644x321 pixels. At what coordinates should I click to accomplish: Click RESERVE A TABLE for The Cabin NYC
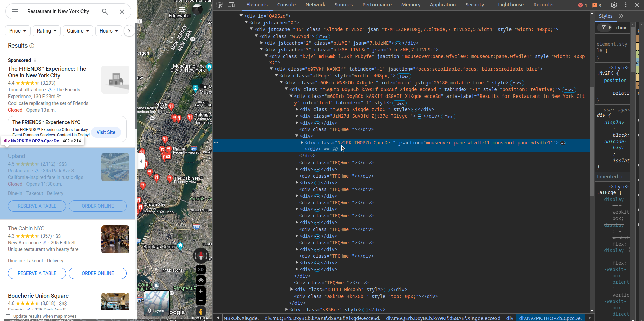(x=37, y=273)
